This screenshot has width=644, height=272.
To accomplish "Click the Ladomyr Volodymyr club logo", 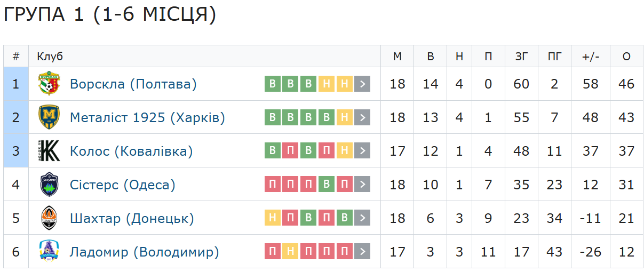I will click(x=49, y=251).
